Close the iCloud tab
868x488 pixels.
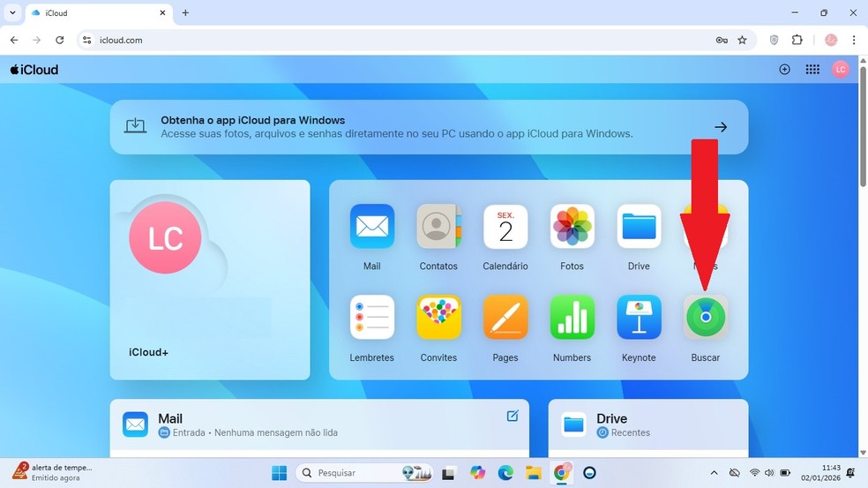pyautogui.click(x=162, y=12)
